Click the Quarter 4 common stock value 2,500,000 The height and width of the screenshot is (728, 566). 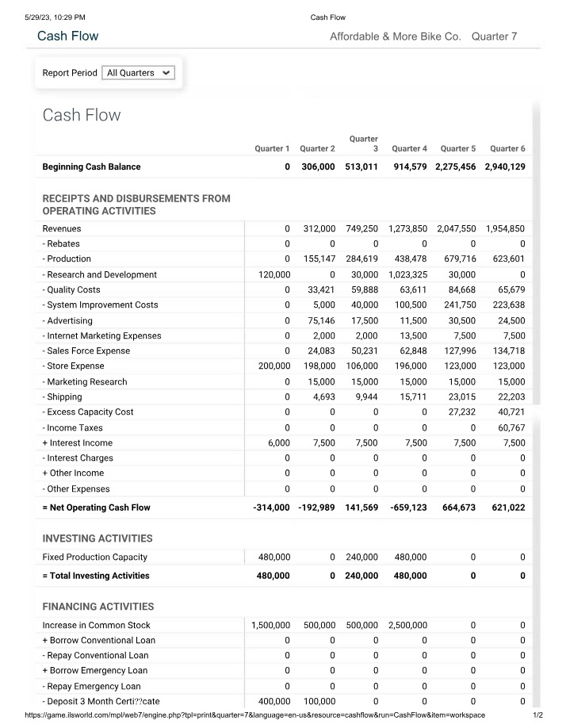[x=407, y=625]
